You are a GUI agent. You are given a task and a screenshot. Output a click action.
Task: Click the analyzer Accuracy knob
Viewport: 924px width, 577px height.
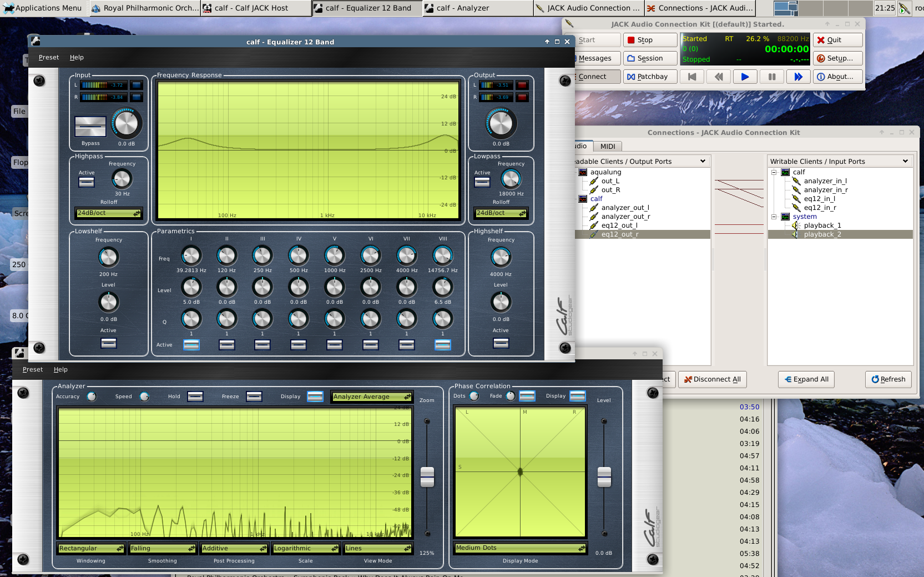pyautogui.click(x=92, y=397)
